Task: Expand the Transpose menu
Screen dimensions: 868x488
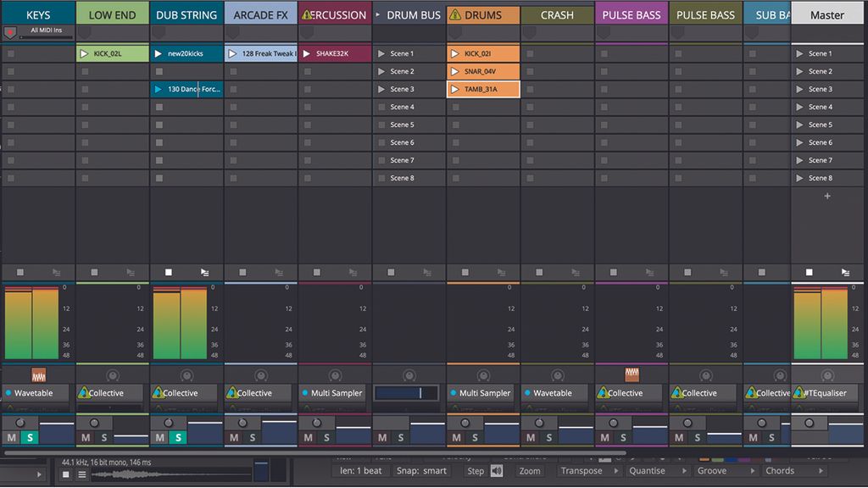Action: point(589,470)
